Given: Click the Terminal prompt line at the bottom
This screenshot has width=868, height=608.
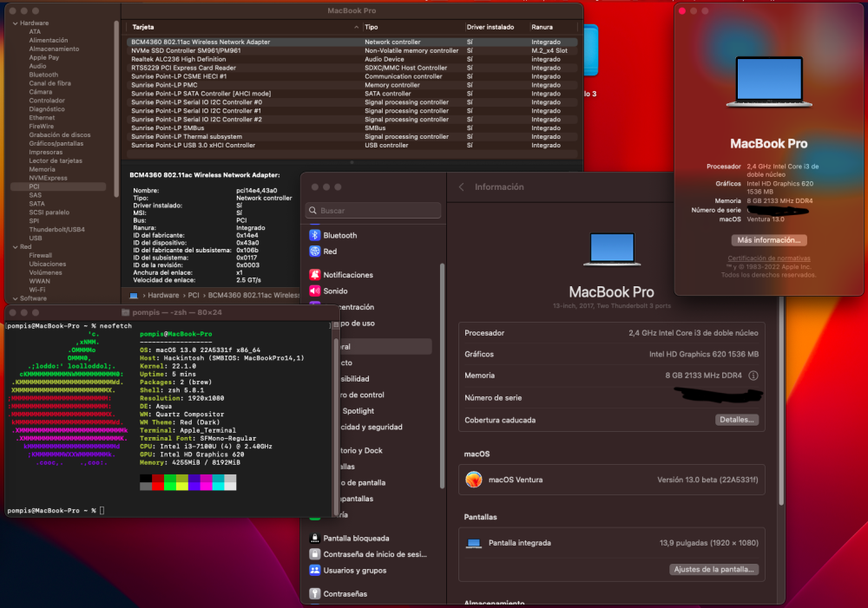Looking at the screenshot, I should pos(56,510).
